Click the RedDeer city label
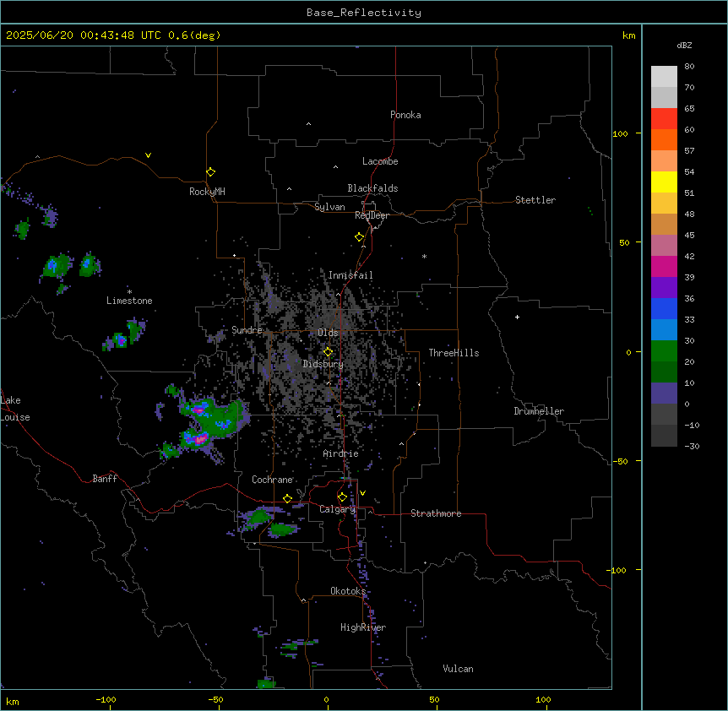 pyautogui.click(x=372, y=215)
